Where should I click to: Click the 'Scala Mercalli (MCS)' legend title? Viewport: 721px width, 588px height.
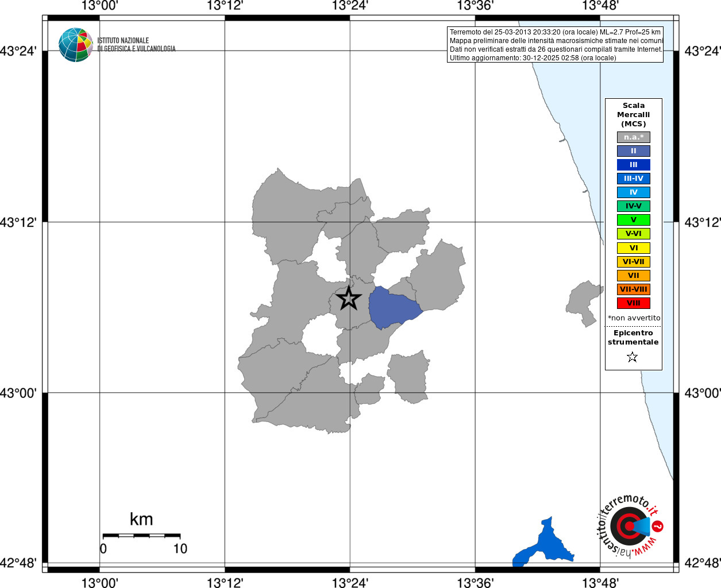pyautogui.click(x=634, y=115)
